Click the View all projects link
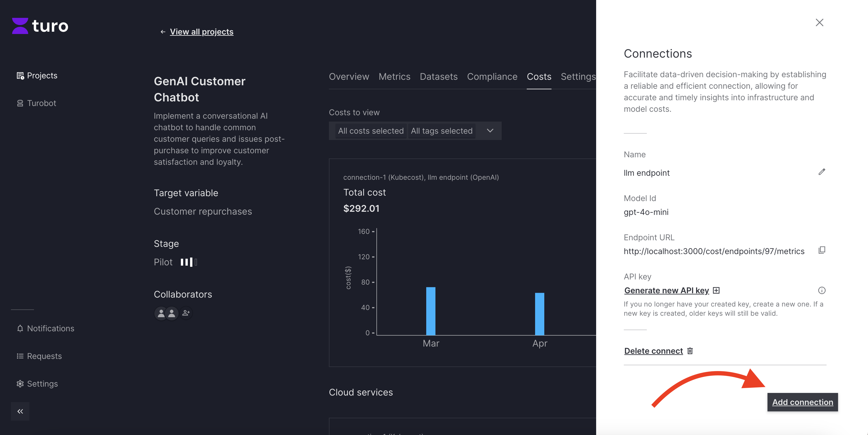This screenshot has width=868, height=435. coord(201,32)
